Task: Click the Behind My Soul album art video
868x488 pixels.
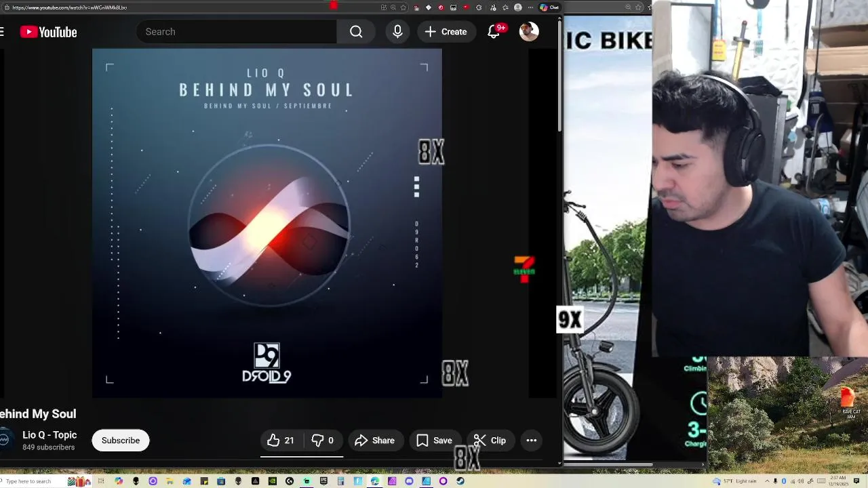Action: point(267,223)
